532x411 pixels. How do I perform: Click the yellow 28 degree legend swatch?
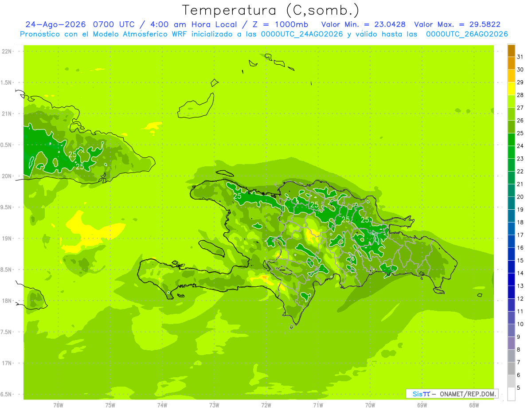[x=511, y=89]
